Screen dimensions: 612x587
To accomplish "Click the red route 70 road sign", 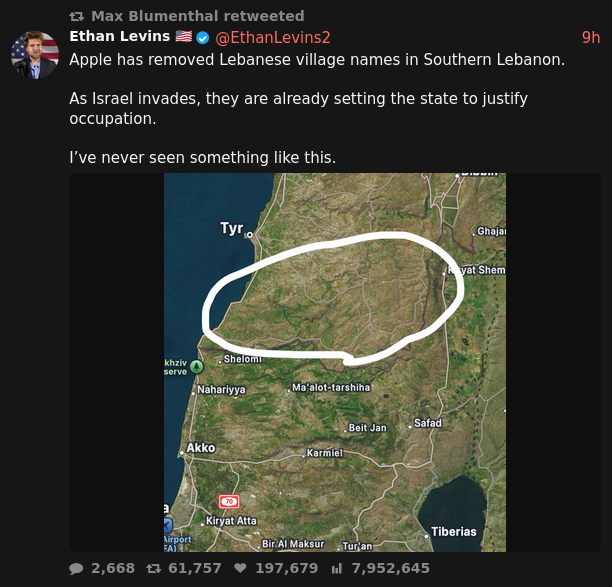I will pos(229,501).
